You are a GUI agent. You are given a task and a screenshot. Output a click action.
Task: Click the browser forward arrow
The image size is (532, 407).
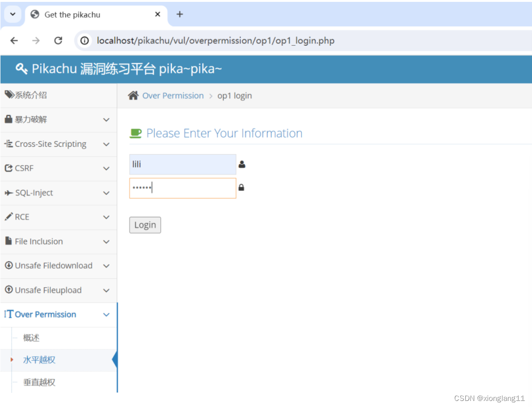pos(36,41)
